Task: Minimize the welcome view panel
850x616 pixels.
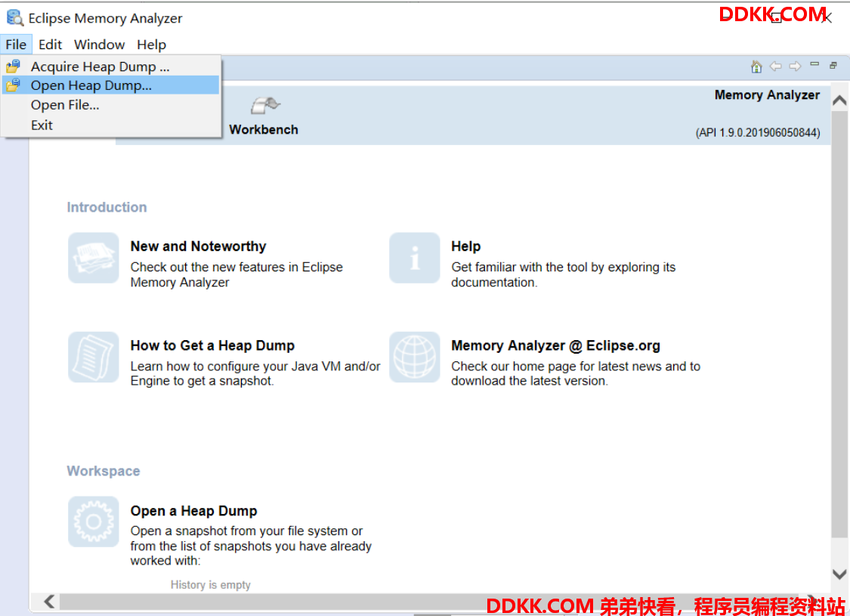Action: (x=814, y=64)
